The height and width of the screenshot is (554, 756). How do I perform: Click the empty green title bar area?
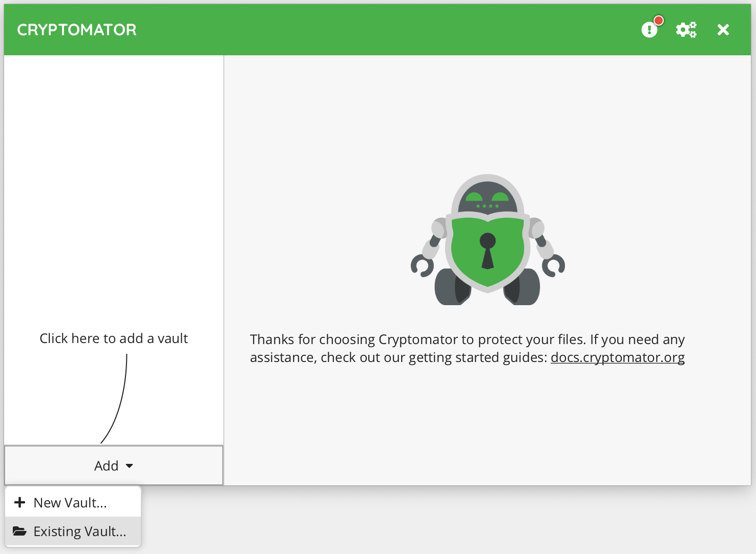coord(384,30)
